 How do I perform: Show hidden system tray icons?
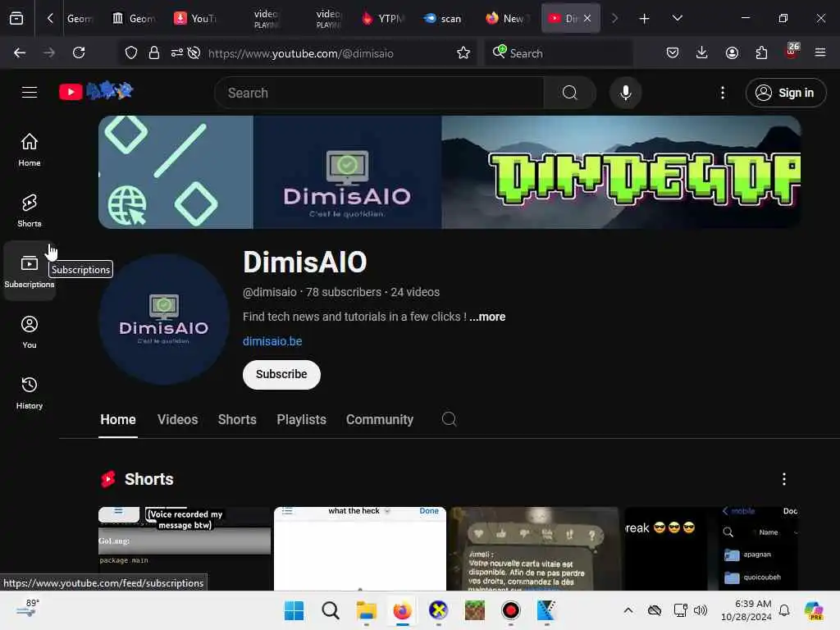[x=628, y=610]
